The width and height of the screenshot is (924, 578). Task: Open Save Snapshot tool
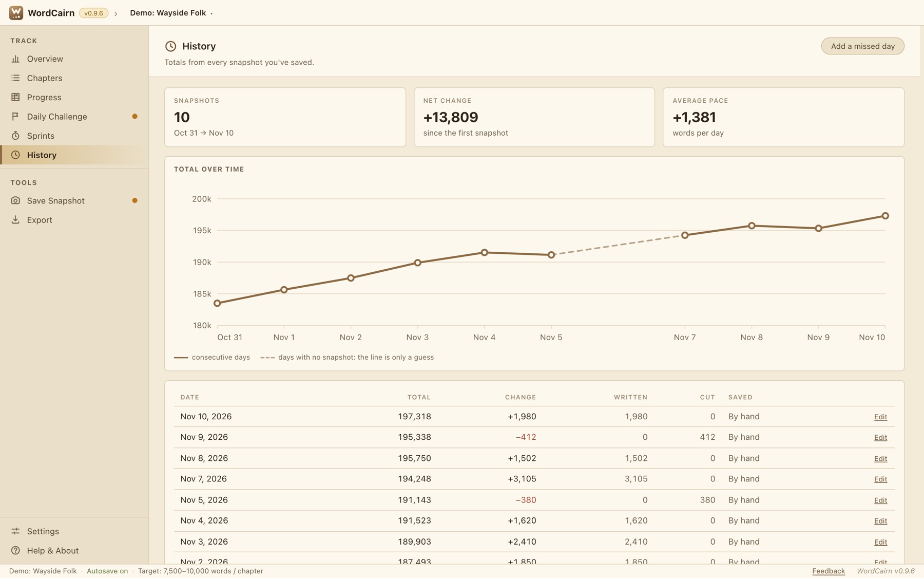[74, 200]
